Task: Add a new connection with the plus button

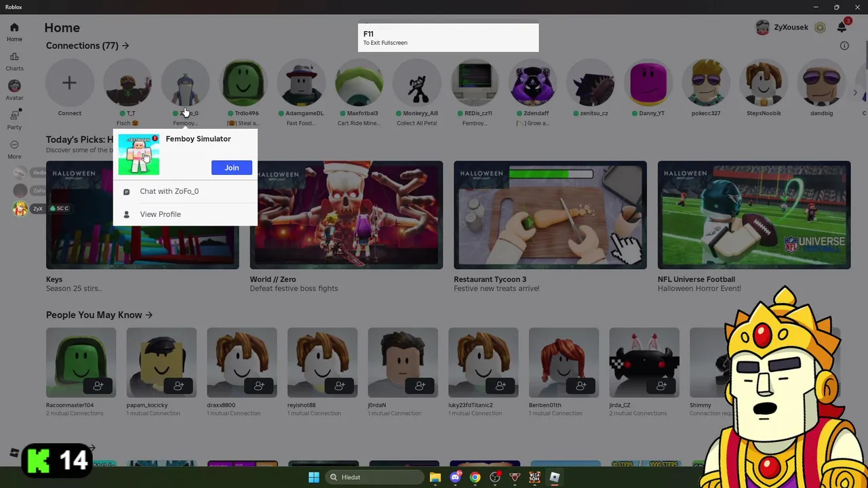Action: point(69,83)
